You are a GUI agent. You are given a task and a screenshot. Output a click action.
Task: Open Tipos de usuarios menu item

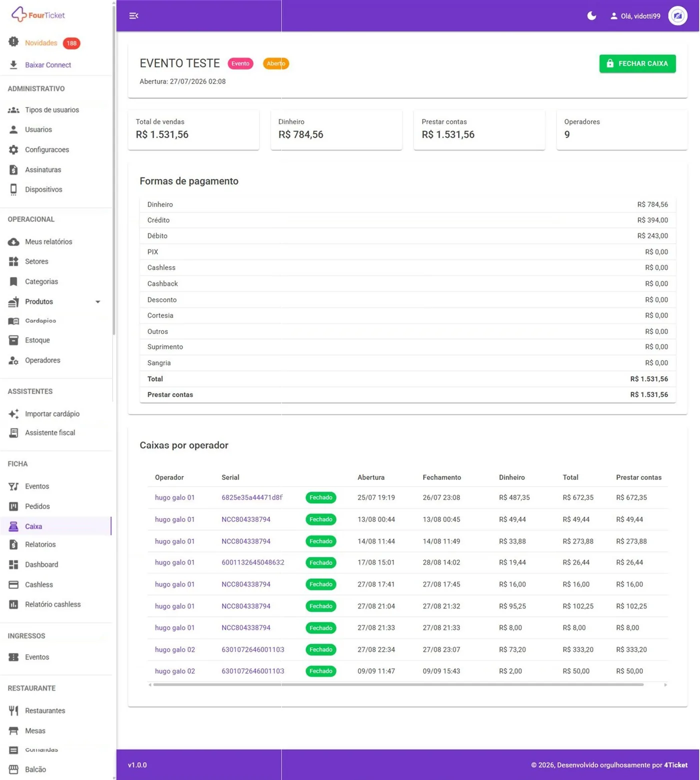point(52,110)
